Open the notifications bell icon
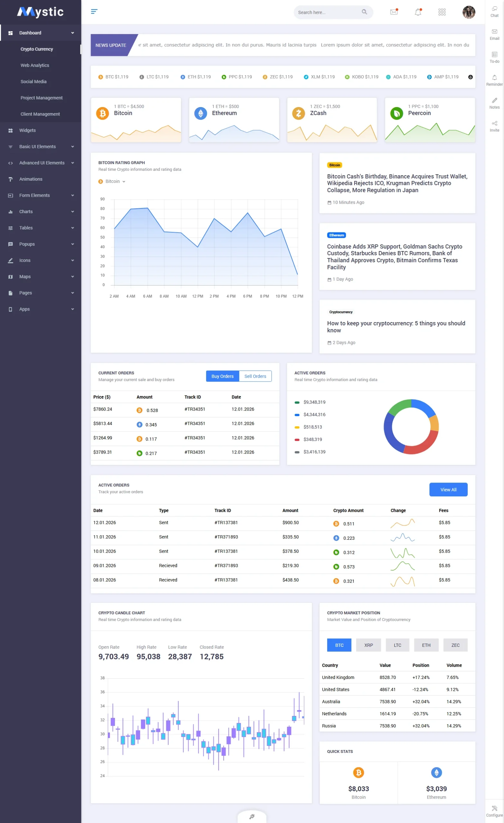 418,12
